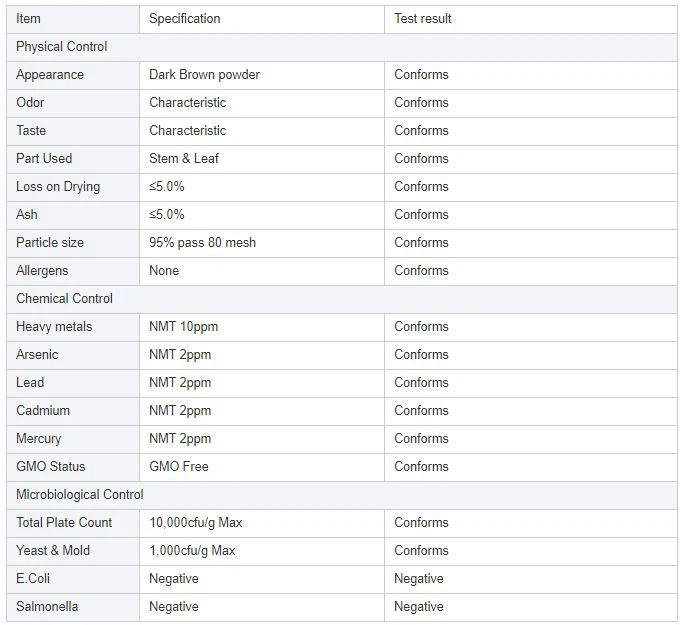Image resolution: width=683 pixels, height=625 pixels.
Task: Click the 'Item' column header cell
Action: tap(28, 18)
